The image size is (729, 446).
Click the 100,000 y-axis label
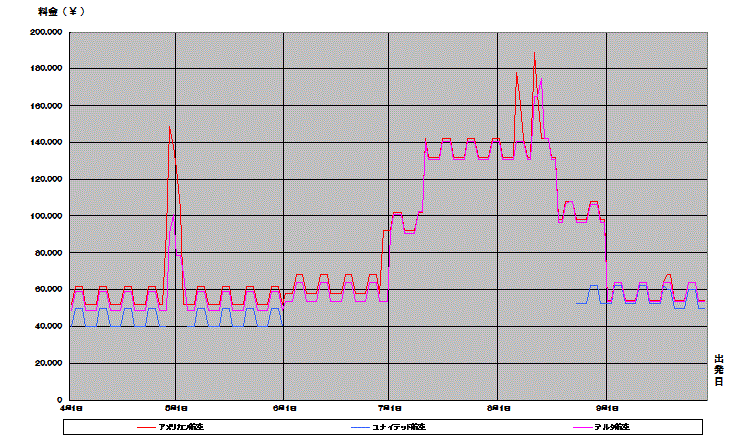point(47,216)
